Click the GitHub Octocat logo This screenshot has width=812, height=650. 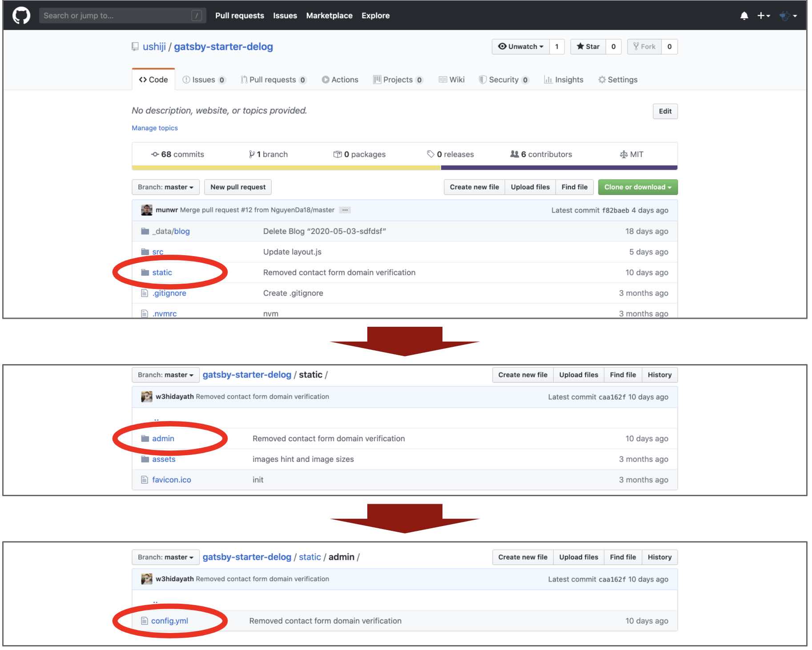point(21,15)
